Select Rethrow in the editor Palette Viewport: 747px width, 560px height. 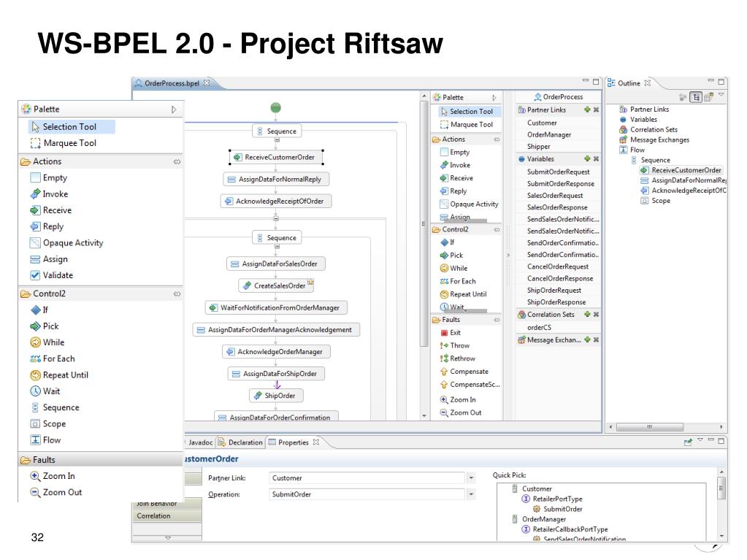[x=457, y=358]
